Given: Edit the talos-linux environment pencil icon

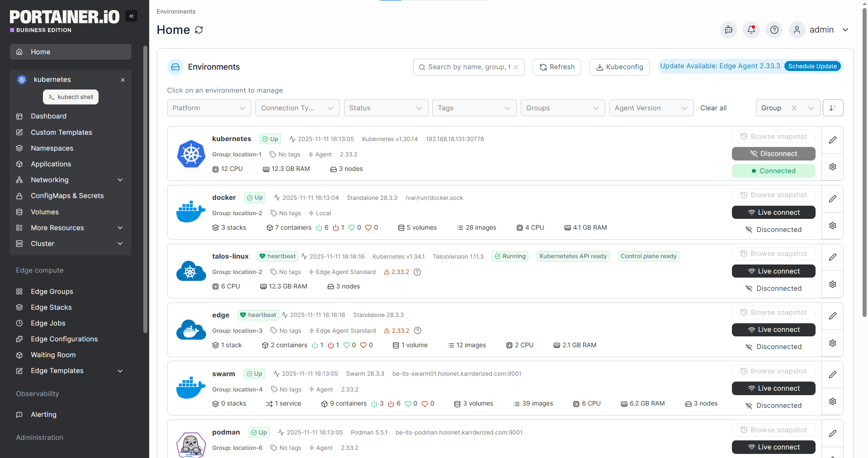Looking at the screenshot, I should coord(833,257).
